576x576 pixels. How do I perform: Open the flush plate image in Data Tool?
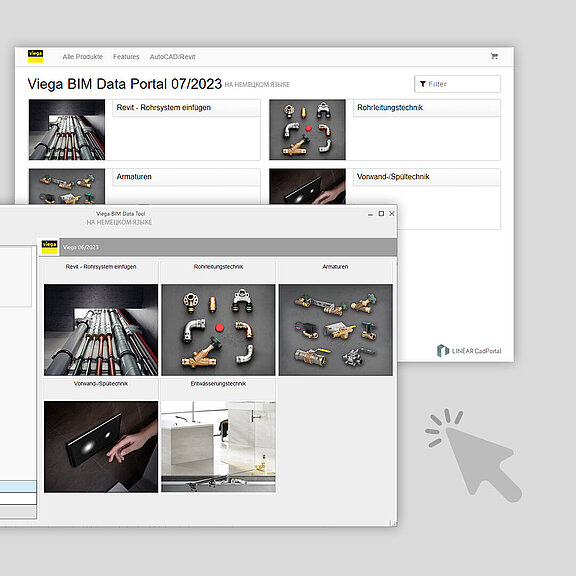click(101, 447)
